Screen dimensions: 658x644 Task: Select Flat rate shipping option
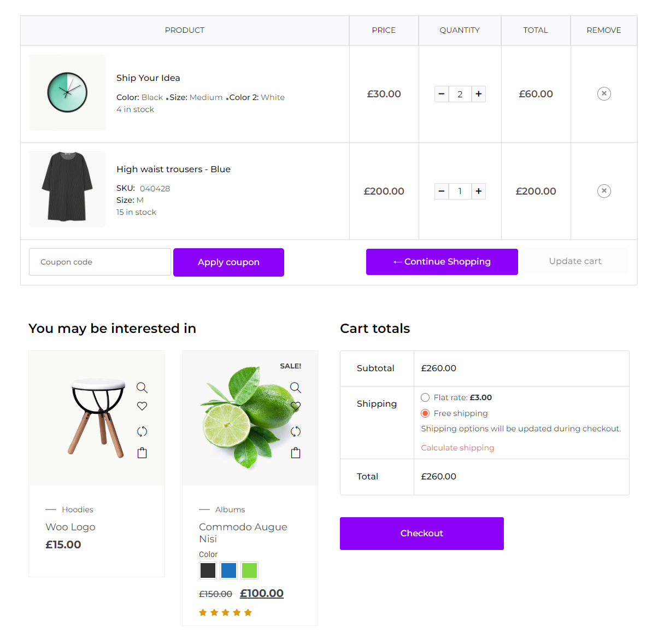point(425,397)
